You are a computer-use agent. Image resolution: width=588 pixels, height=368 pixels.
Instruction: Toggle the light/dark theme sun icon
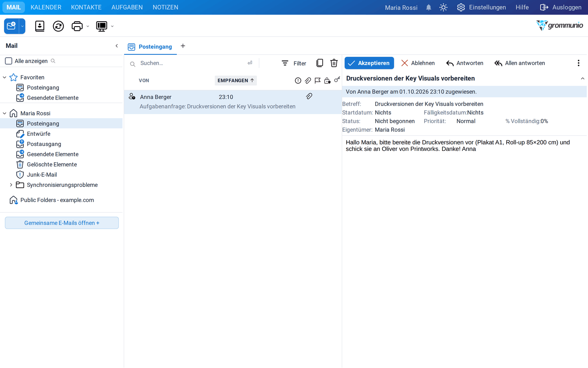click(x=443, y=7)
